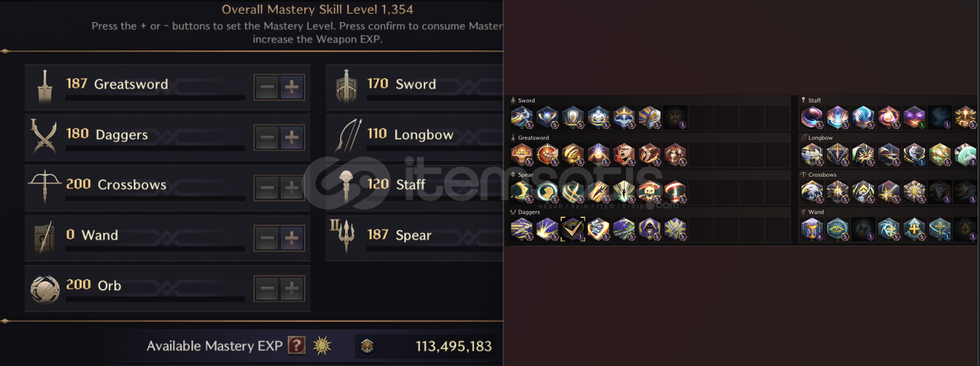Viewport: 980px width, 366px height.
Task: Click the Sword and shield icon
Action: (346, 86)
